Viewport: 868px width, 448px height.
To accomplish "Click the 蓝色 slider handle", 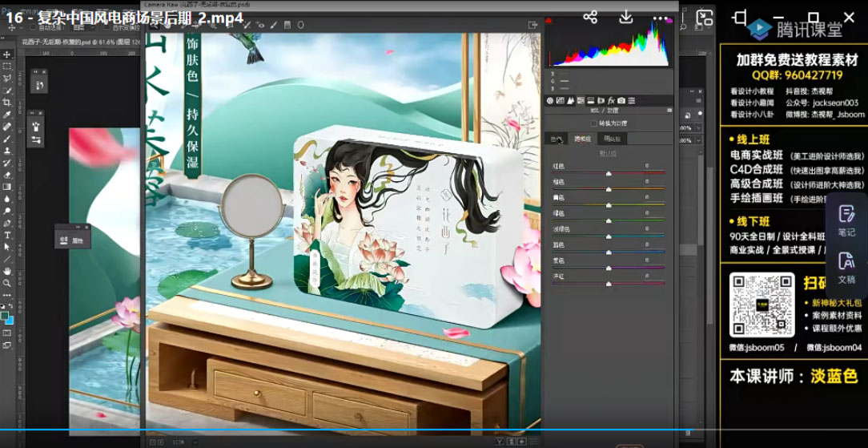I will pos(609,252).
